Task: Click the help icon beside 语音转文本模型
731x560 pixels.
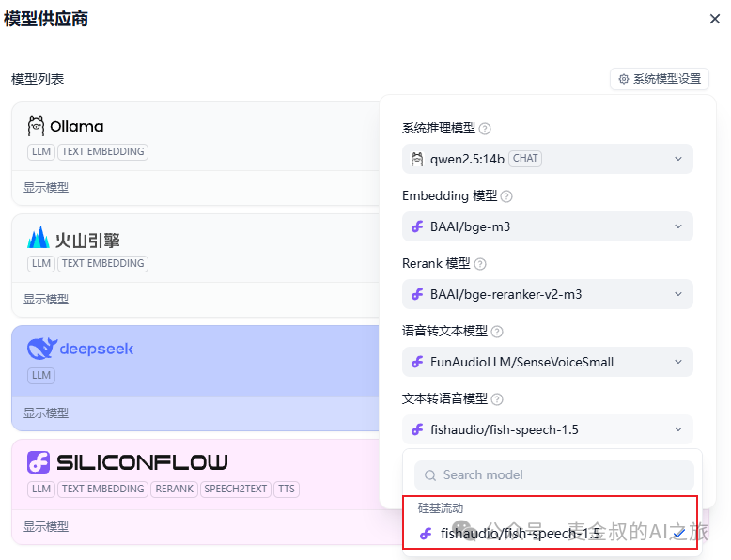Action: [x=497, y=332]
